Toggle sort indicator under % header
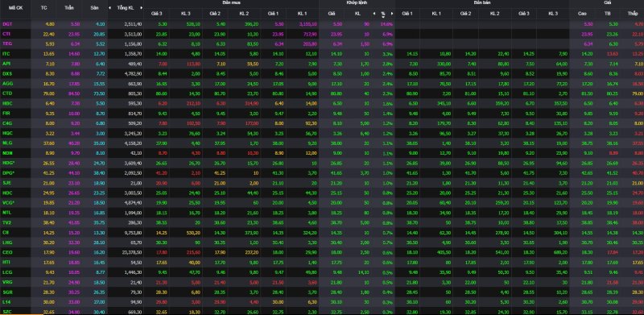This screenshot has width=644, height=315. click(x=383, y=17)
